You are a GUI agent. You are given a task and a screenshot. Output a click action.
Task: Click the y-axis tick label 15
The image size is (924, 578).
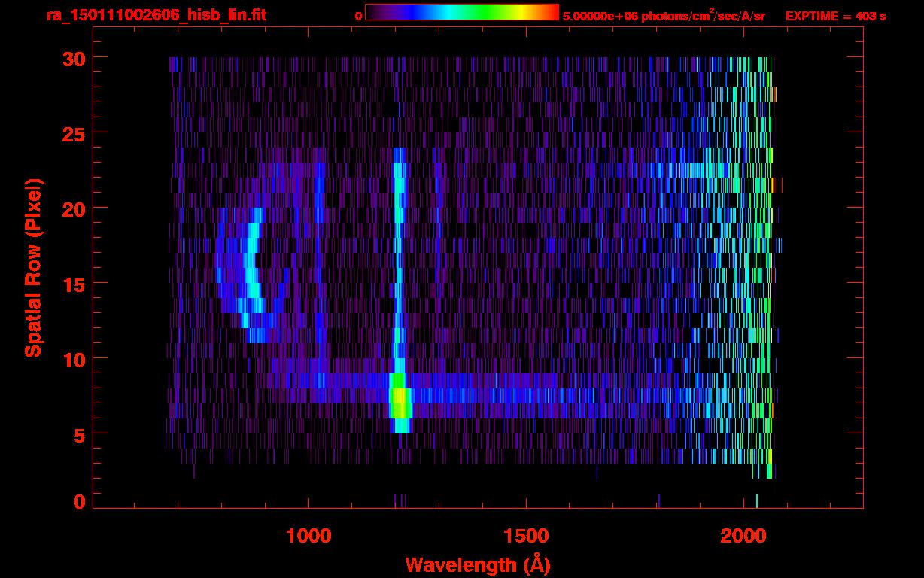pyautogui.click(x=73, y=284)
